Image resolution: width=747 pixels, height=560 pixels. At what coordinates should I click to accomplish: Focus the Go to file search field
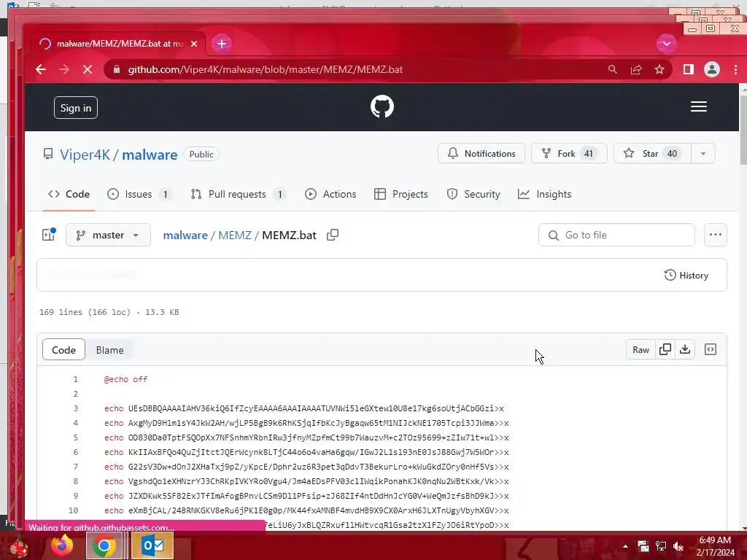(616, 236)
